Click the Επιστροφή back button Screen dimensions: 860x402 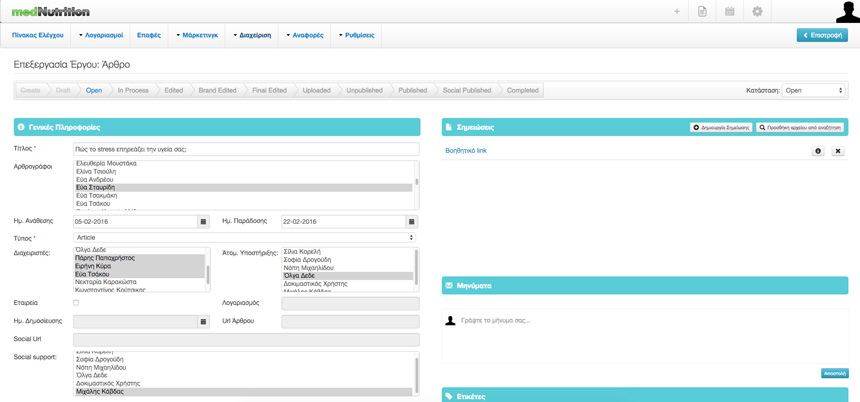point(822,35)
